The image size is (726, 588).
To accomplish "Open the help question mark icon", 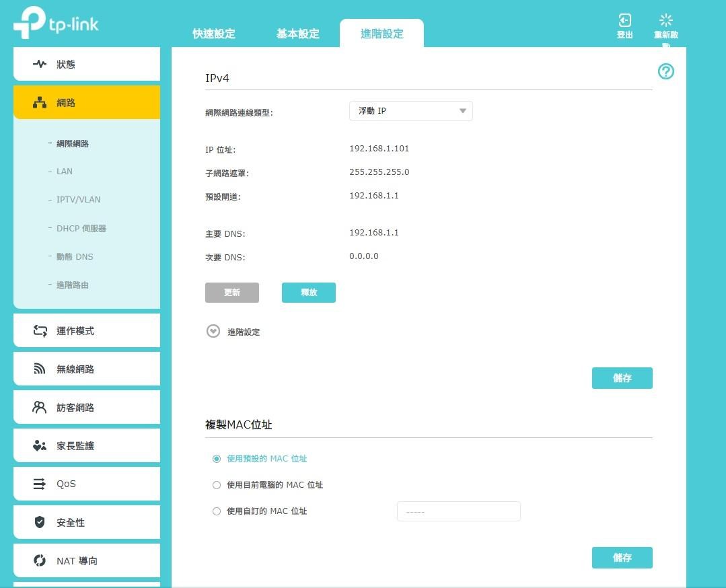I will tap(665, 71).
